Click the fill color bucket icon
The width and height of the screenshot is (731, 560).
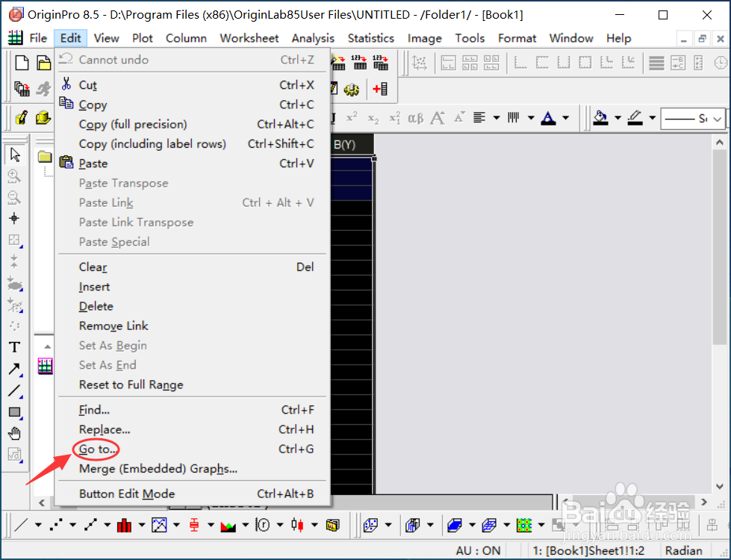pyautogui.click(x=600, y=118)
